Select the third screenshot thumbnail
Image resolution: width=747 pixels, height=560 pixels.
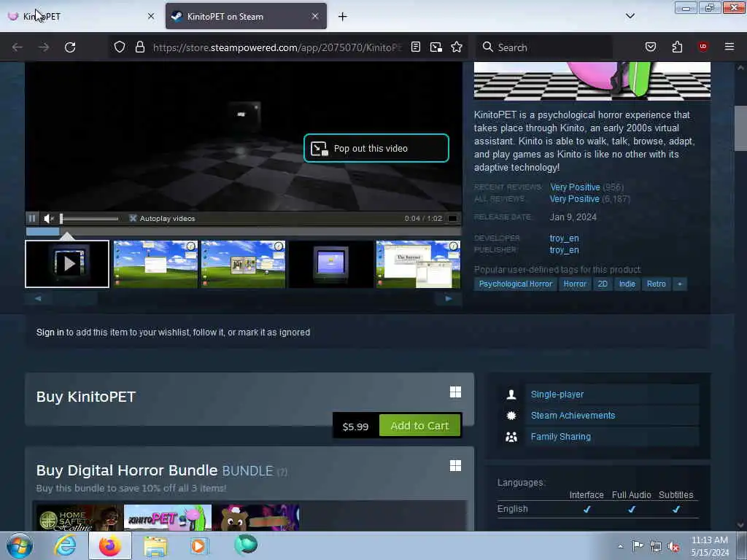click(x=243, y=264)
